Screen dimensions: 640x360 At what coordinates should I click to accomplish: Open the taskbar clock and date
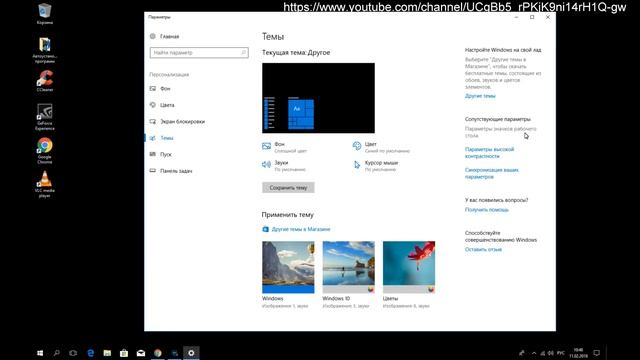[578, 353]
